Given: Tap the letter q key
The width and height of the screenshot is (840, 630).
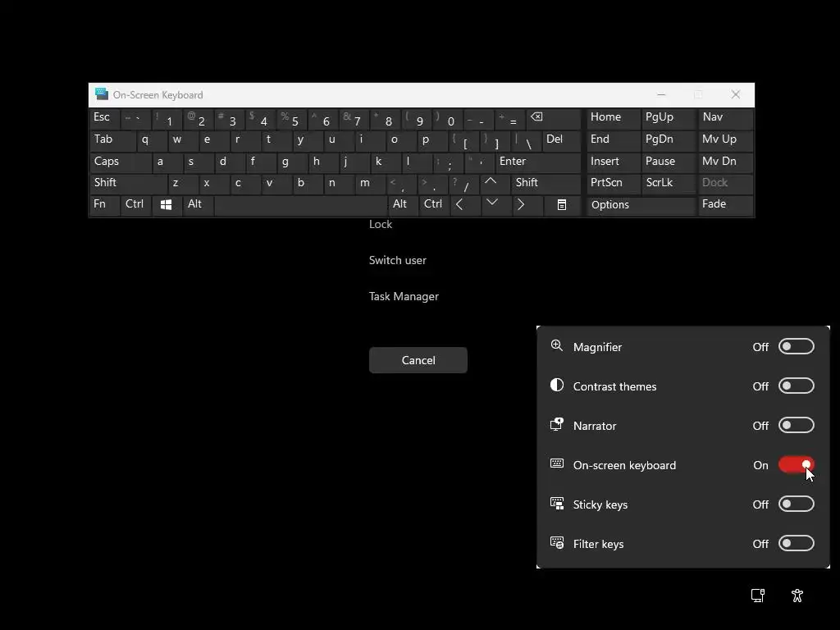Looking at the screenshot, I should coord(151,140).
